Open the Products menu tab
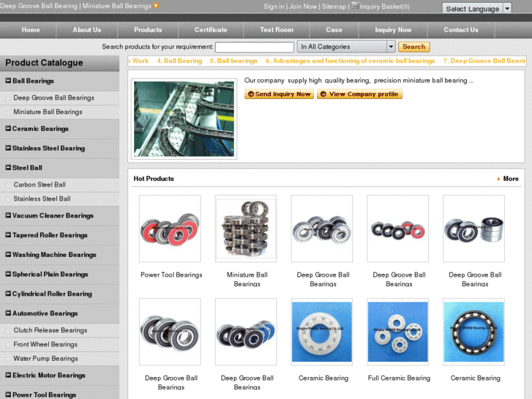Screen dimensions: 532x399 (x=148, y=30)
